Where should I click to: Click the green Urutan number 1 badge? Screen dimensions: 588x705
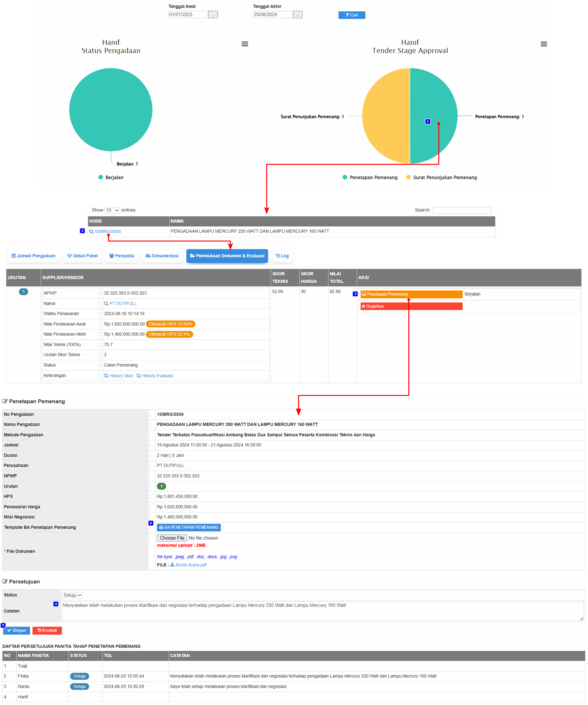coord(161,486)
